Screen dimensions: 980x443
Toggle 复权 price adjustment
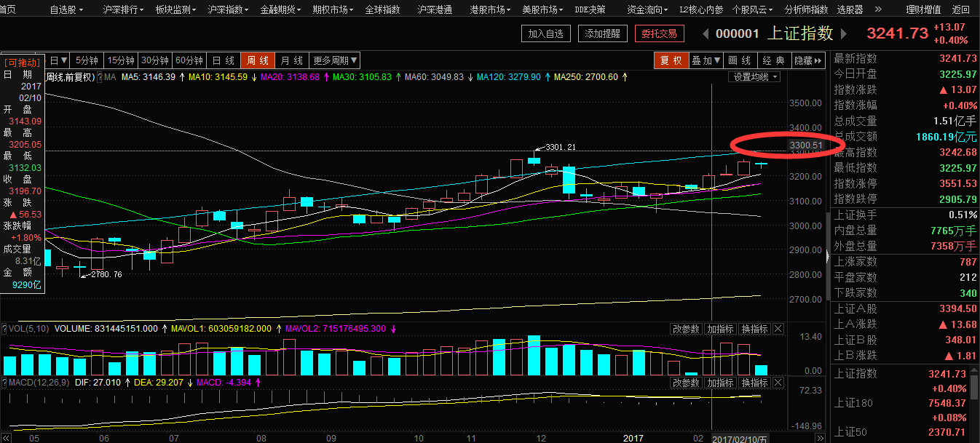pos(671,60)
